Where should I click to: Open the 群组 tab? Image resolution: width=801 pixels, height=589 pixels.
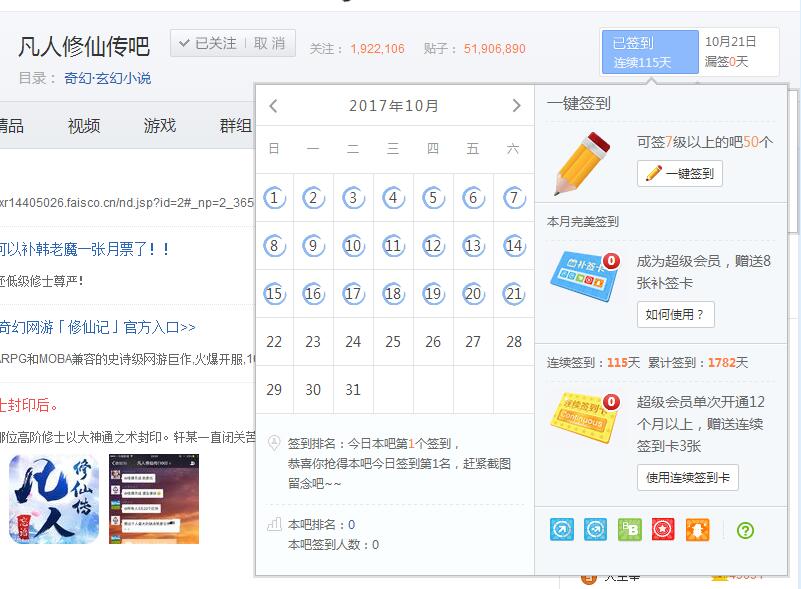click(x=235, y=125)
